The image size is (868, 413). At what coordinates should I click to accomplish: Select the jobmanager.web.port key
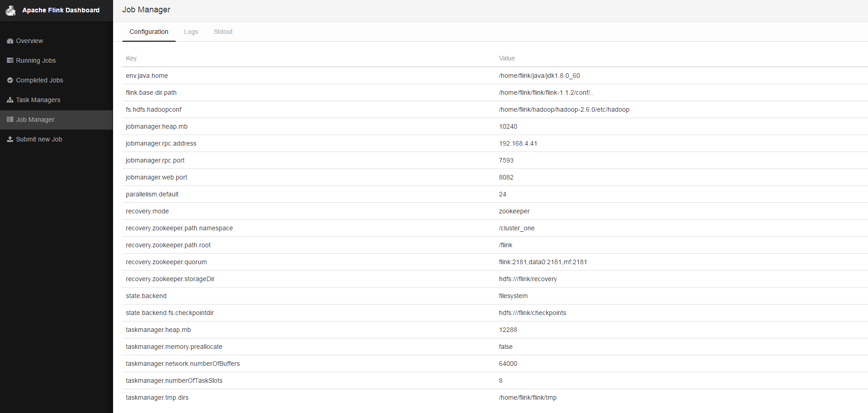click(157, 177)
